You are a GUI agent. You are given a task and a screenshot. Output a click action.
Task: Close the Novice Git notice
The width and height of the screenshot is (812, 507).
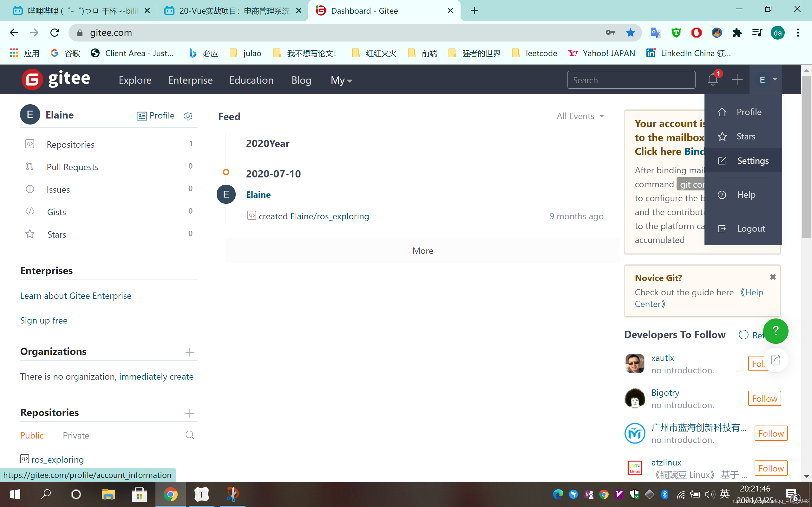click(x=773, y=277)
